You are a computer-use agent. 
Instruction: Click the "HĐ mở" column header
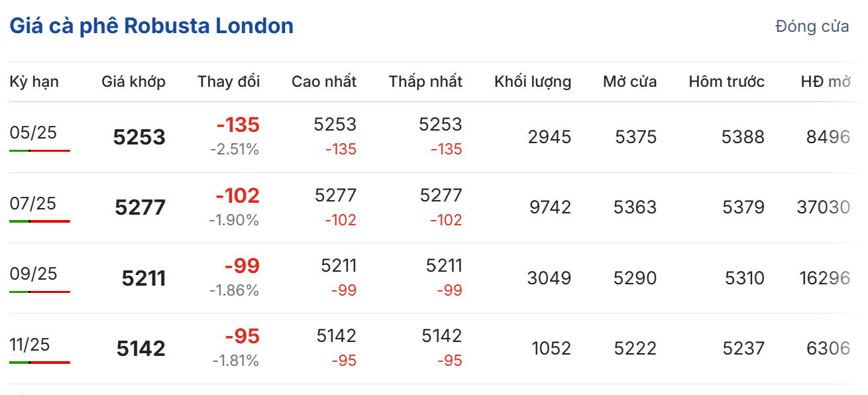coord(825,82)
